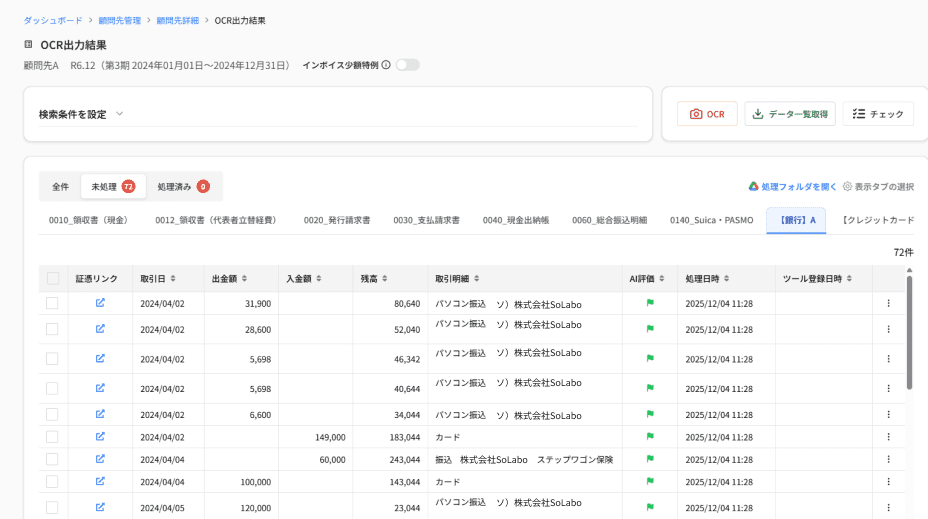Viewport: 928px width, 519px height.
Task: Click the データ一覧取得 button
Action: (789, 114)
